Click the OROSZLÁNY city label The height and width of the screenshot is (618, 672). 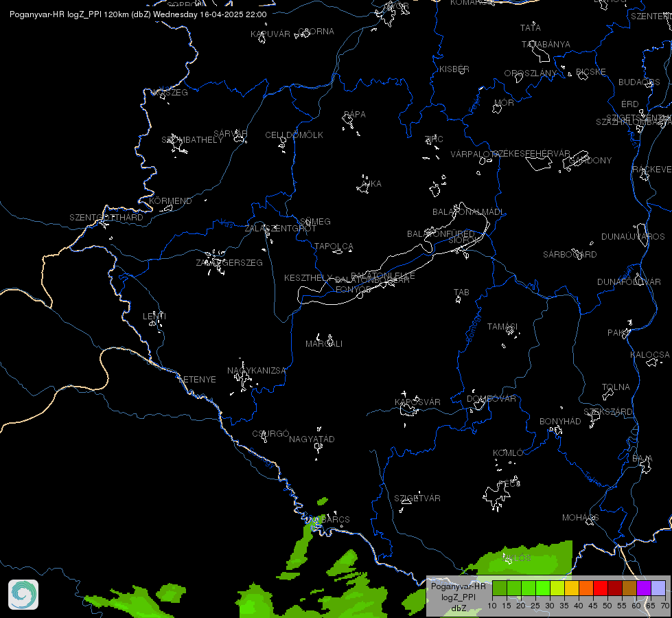531,73
